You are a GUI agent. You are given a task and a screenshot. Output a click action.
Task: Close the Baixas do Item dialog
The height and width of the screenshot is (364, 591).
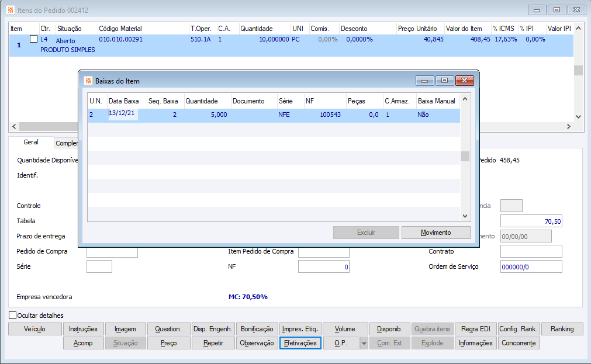(x=464, y=81)
